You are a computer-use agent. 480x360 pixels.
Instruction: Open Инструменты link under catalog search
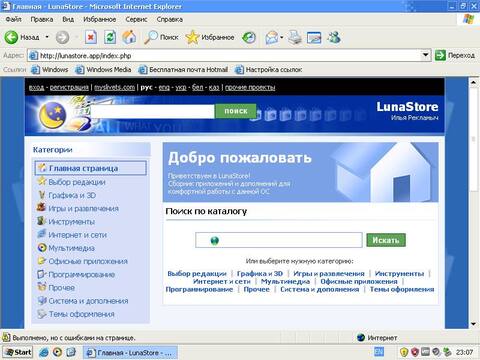coord(399,274)
